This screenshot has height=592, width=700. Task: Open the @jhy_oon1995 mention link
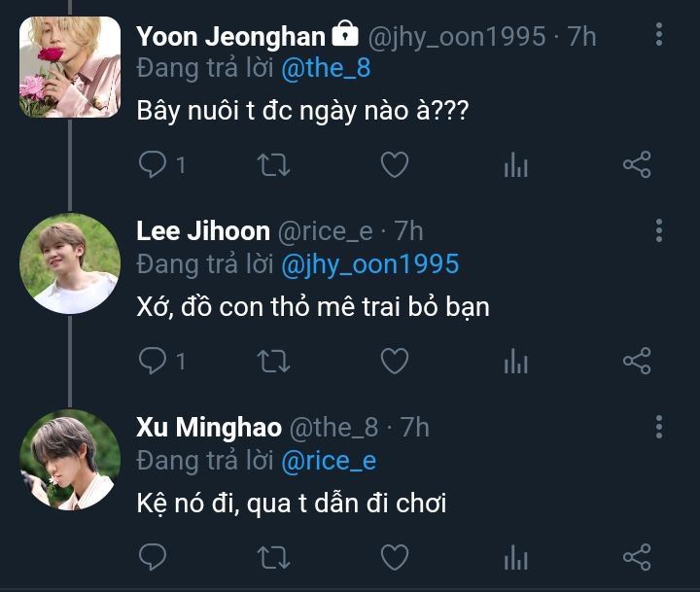coord(369,264)
